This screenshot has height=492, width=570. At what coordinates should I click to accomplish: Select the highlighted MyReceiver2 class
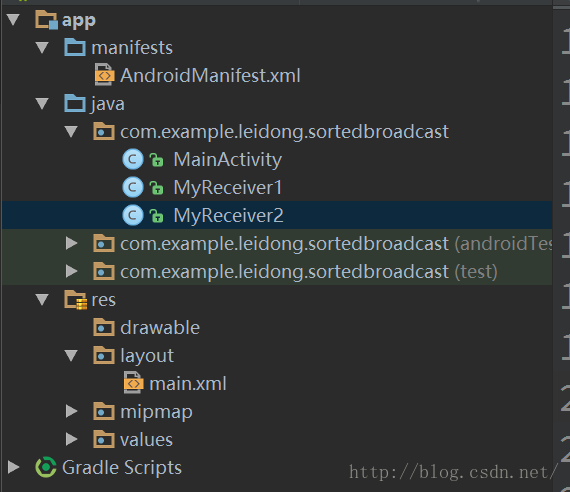[228, 215]
